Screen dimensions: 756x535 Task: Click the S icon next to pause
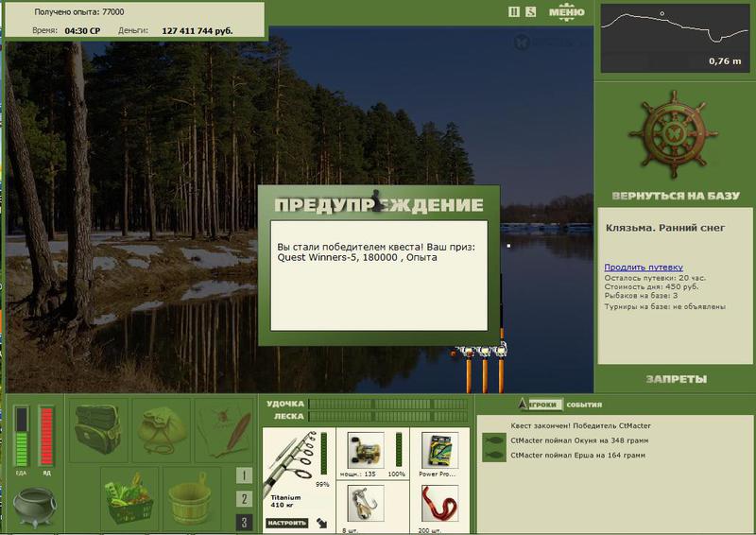530,12
